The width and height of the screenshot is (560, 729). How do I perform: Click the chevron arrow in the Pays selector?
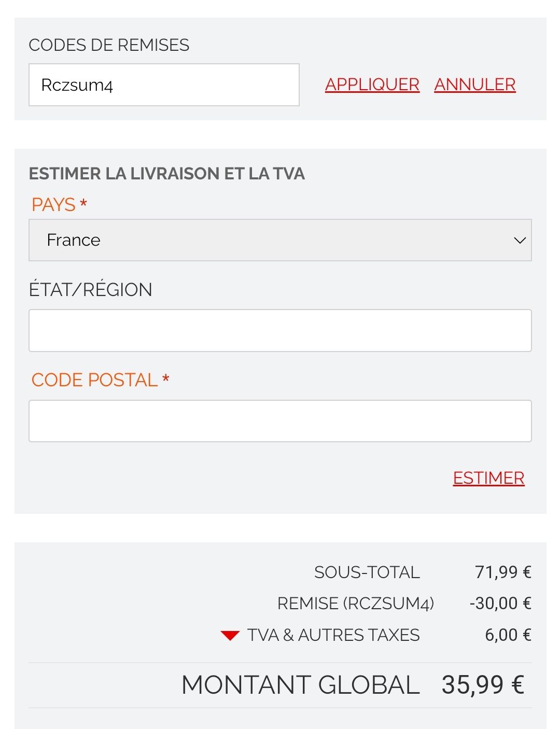[520, 241]
